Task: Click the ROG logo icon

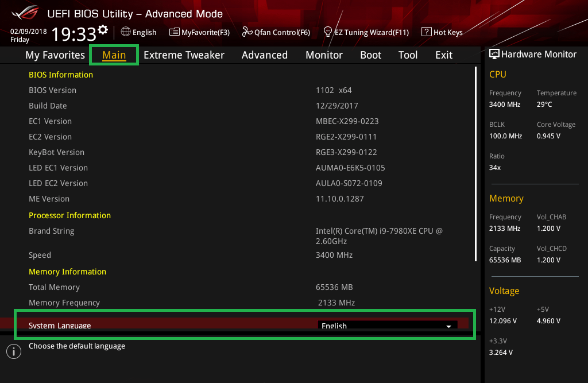Action: [25, 13]
